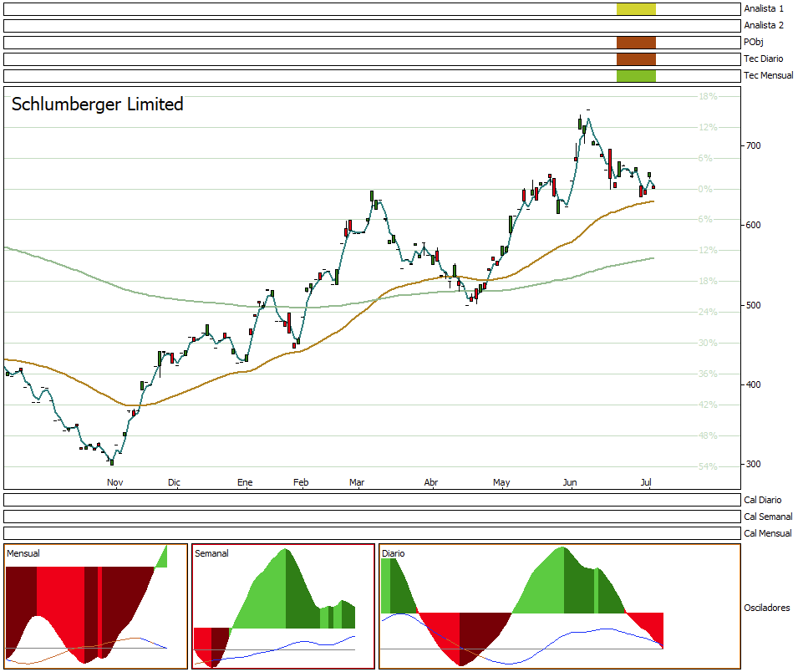Image resolution: width=798 pixels, height=672 pixels.
Task: Click the empty Analista 2 indicator bar
Action: [372, 25]
